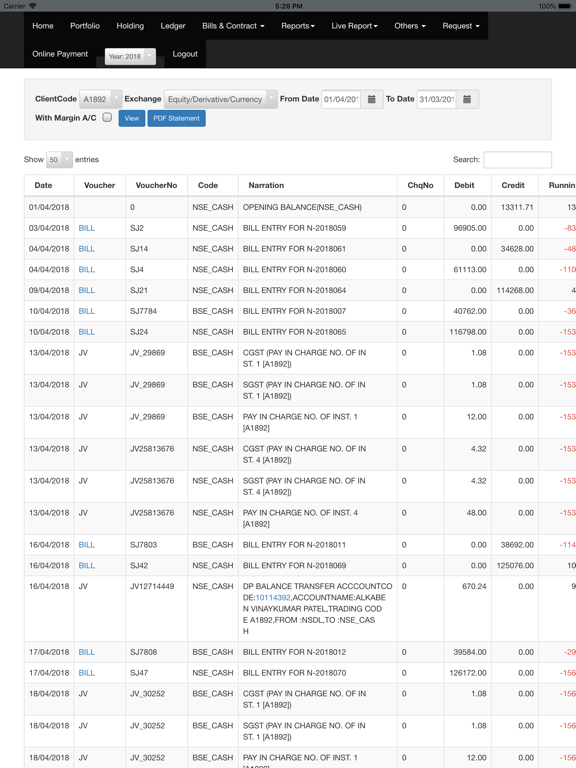The height and width of the screenshot is (768, 576).
Task: Select credit value 34628.00
Action: (x=517, y=249)
